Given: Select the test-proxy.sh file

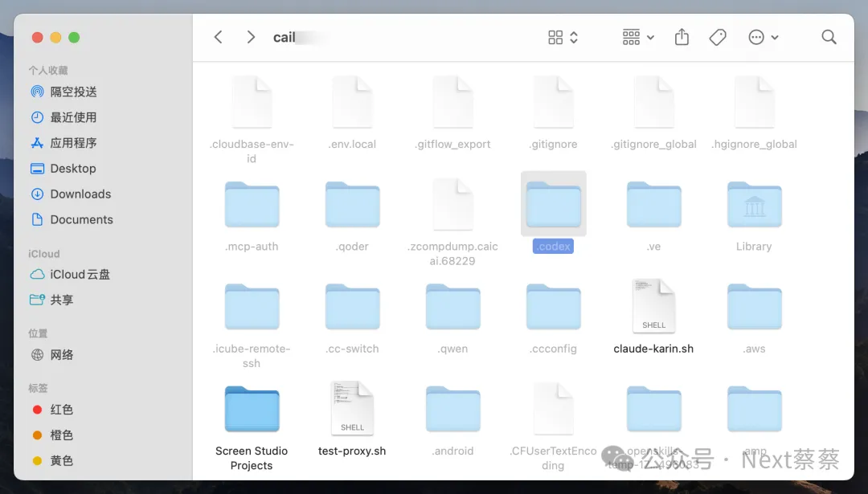Looking at the screenshot, I should pos(352,408).
